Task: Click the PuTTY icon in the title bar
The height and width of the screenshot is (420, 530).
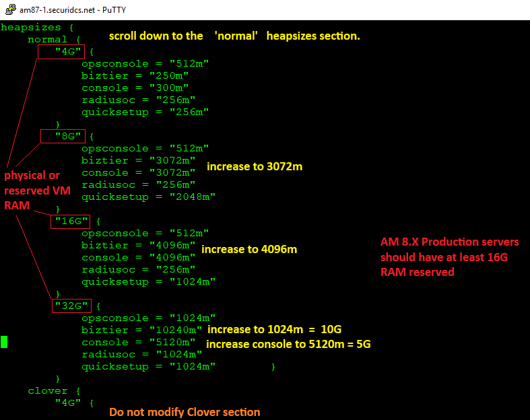Action: pyautogui.click(x=8, y=10)
